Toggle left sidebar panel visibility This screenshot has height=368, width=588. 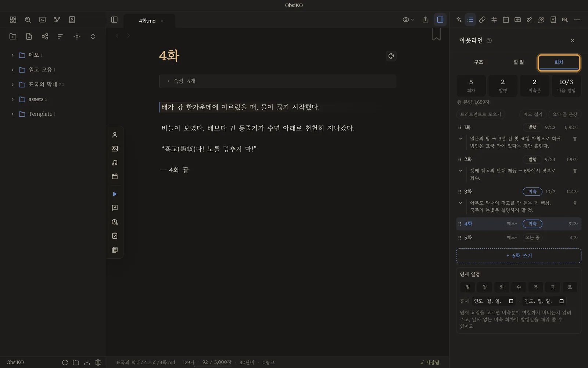click(x=114, y=20)
